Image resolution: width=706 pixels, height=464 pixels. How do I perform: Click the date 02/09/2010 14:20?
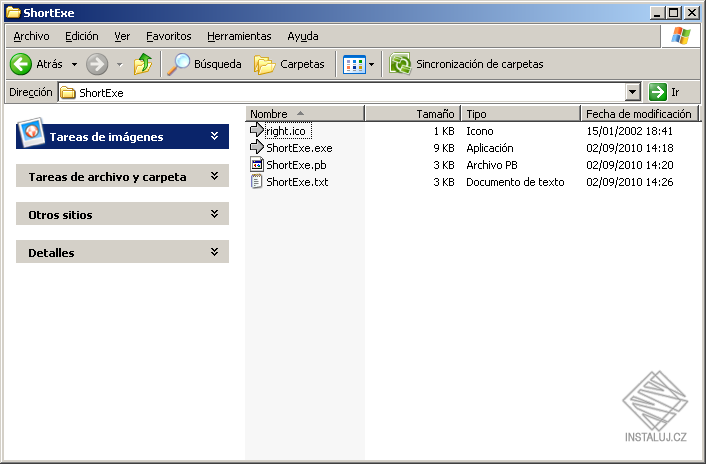(x=629, y=165)
